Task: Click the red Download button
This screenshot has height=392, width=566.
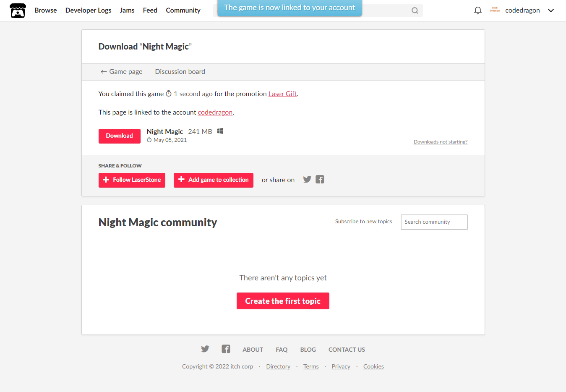Action: 120,136
